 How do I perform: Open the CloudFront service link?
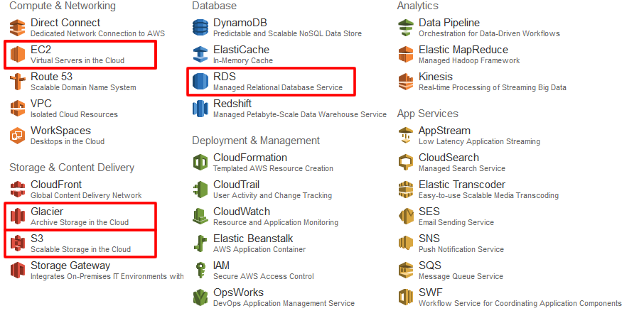(56, 185)
